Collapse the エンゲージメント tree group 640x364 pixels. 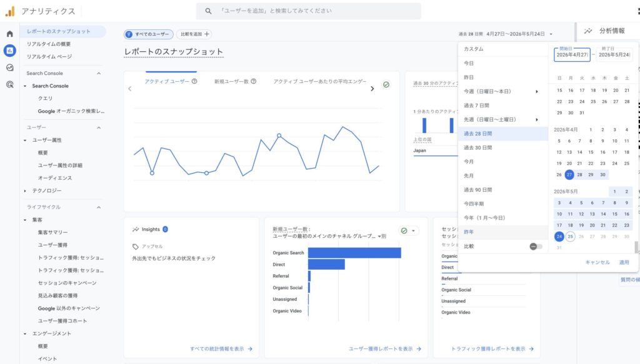click(x=25, y=333)
